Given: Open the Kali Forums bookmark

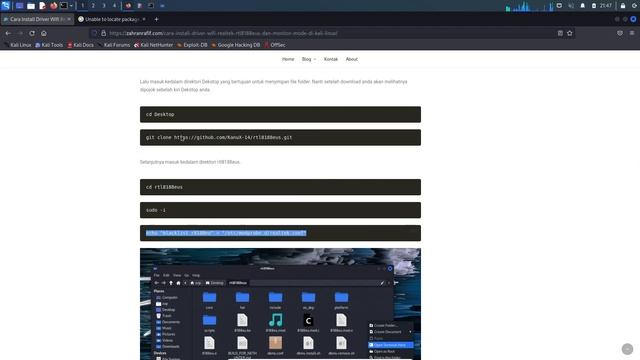Looking at the screenshot, I should (x=114, y=45).
